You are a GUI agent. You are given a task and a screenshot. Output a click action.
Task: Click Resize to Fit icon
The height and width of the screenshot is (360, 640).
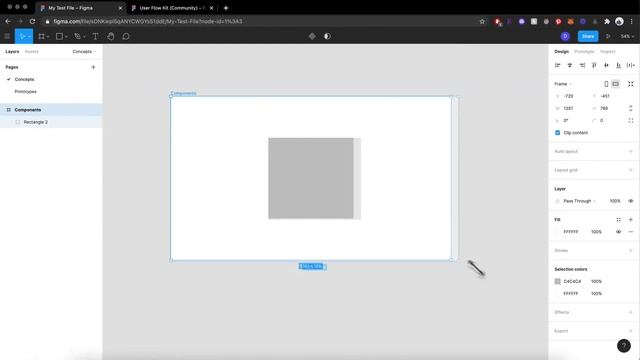point(631,84)
